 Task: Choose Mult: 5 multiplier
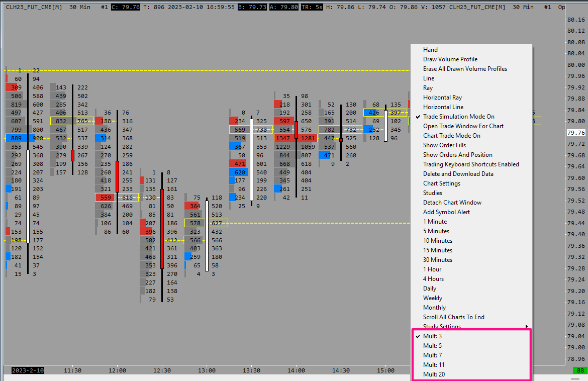coord(432,346)
